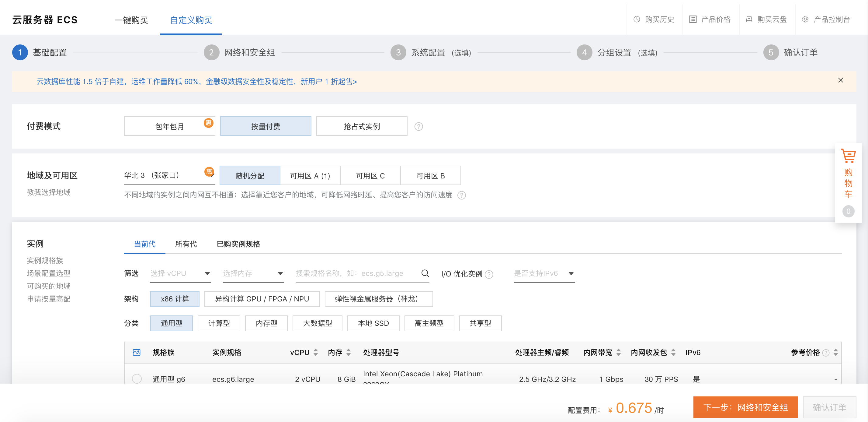The width and height of the screenshot is (868, 422).
Task: Close the orange promotion banner
Action: tap(840, 80)
